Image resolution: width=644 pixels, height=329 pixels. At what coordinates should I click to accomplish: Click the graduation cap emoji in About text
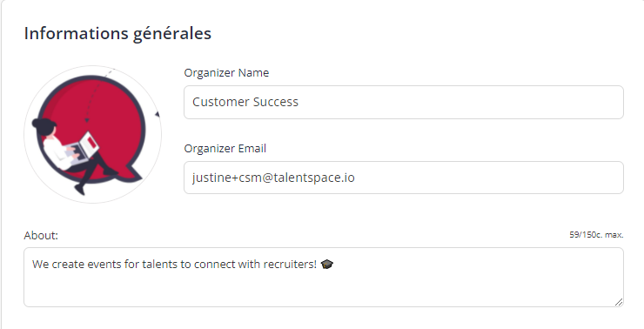click(327, 264)
